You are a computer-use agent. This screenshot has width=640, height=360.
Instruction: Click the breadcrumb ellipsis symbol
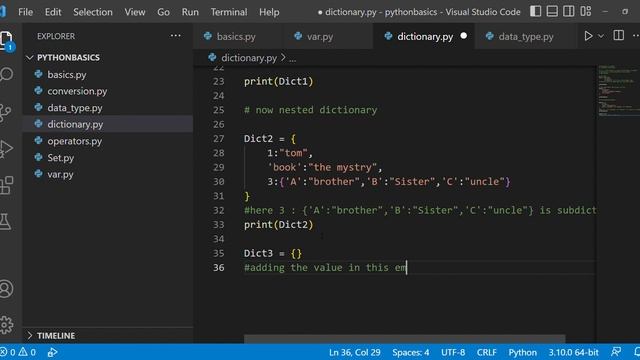point(293,58)
